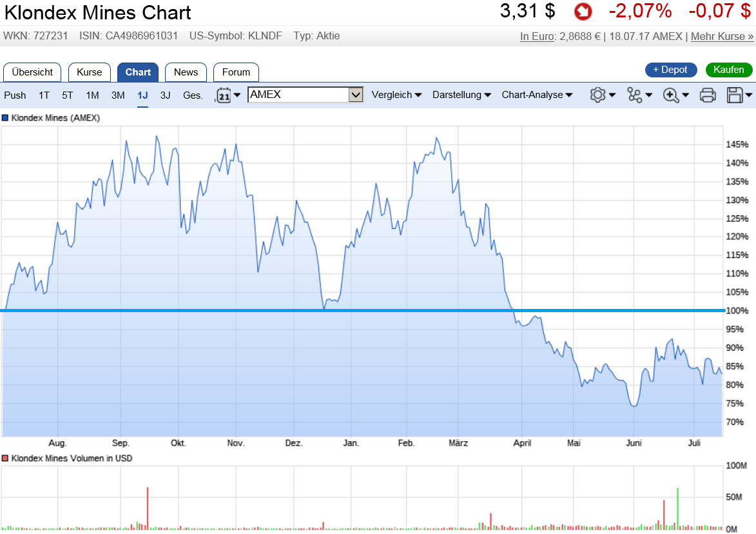
Task: Open the calendar date-range icon
Action: click(x=225, y=95)
